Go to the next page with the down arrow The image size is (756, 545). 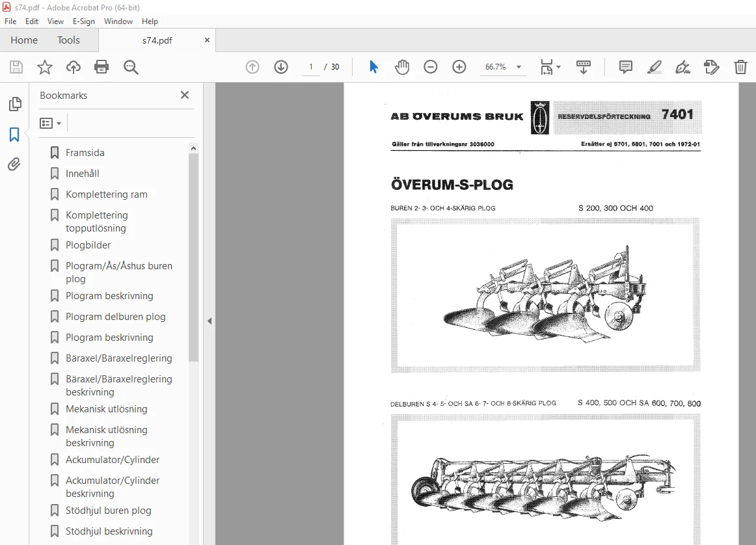281,67
